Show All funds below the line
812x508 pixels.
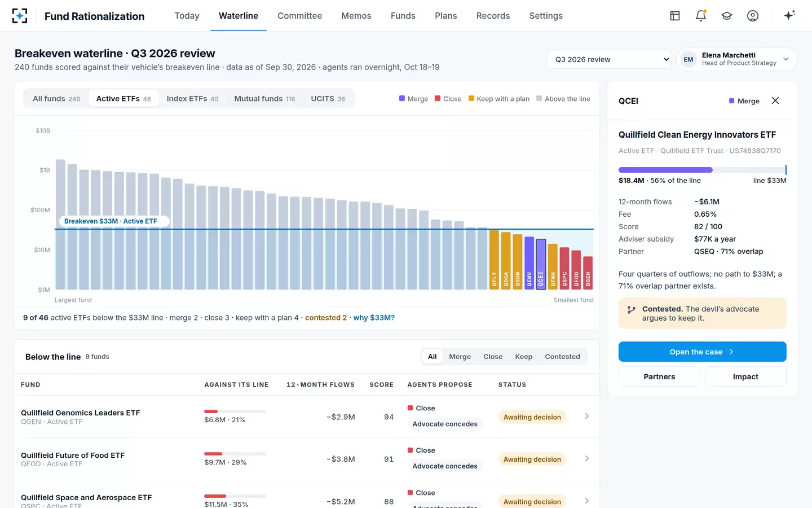pos(433,357)
